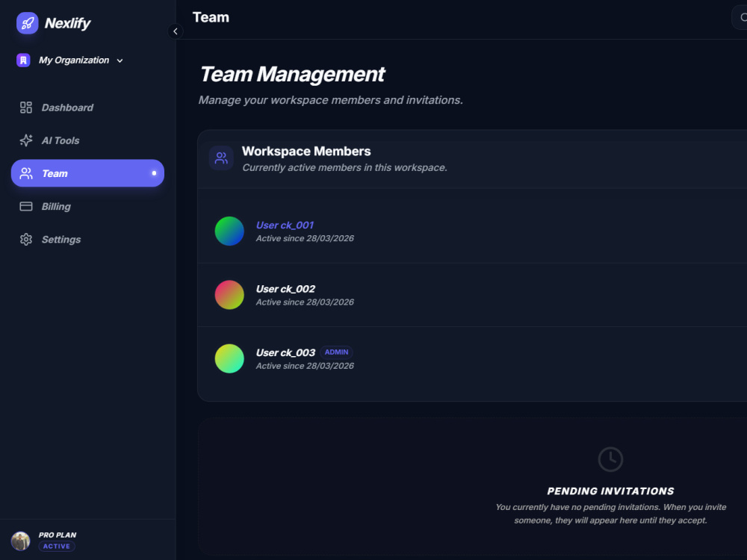Open User ck_001 profile link
Screen dimensions: 747x560
285,225
